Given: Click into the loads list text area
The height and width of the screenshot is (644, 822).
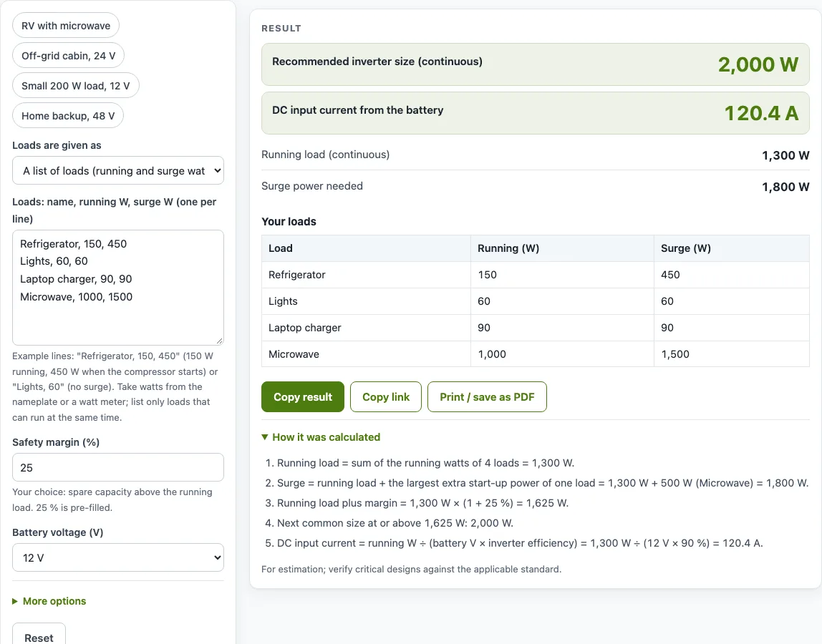Looking at the screenshot, I should pos(118,287).
